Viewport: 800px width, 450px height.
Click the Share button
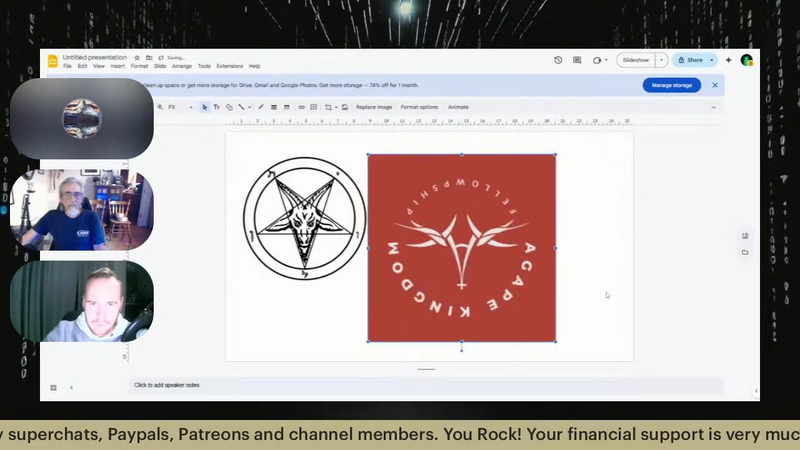click(690, 60)
